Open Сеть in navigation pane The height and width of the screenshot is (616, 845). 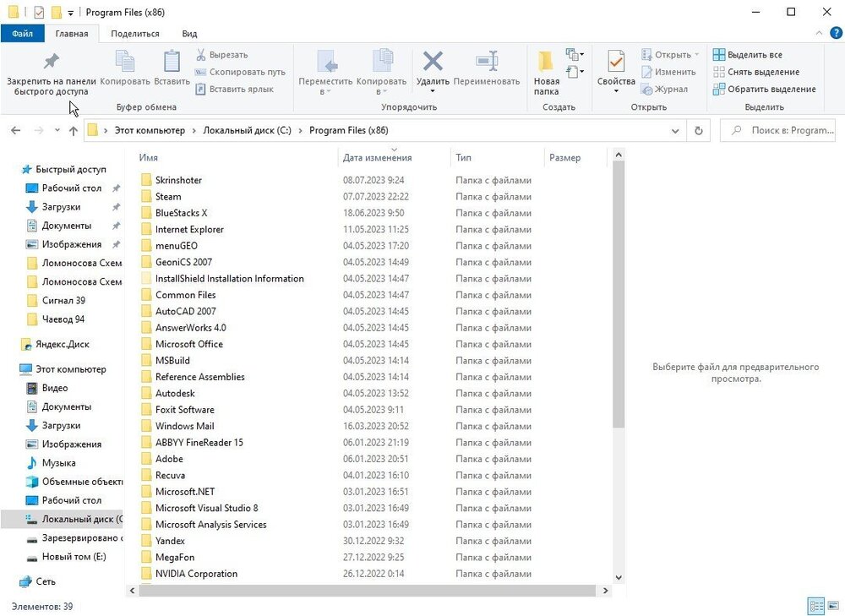[x=46, y=581]
